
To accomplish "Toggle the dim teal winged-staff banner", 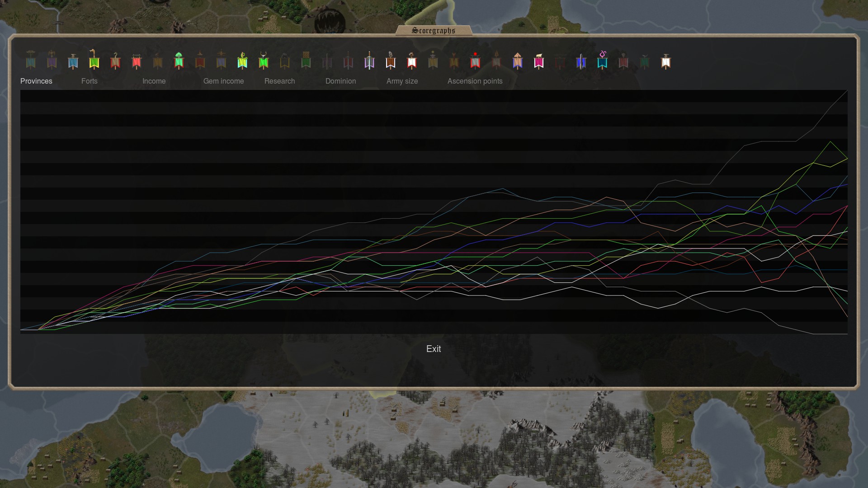I will click(x=31, y=60).
